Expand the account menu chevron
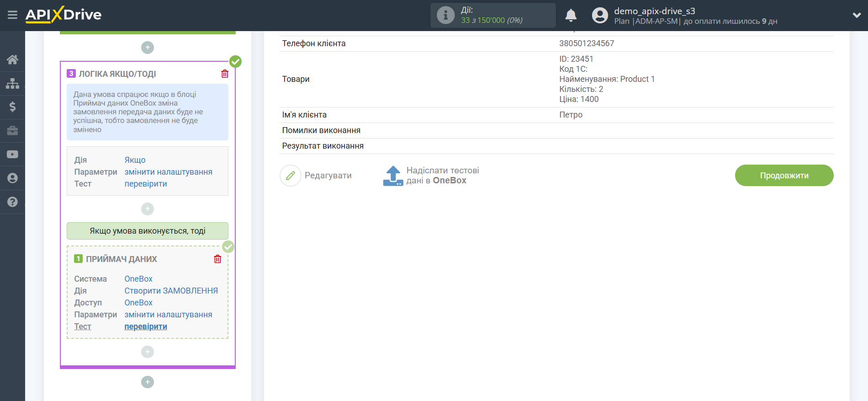This screenshot has width=868, height=401. point(857,15)
